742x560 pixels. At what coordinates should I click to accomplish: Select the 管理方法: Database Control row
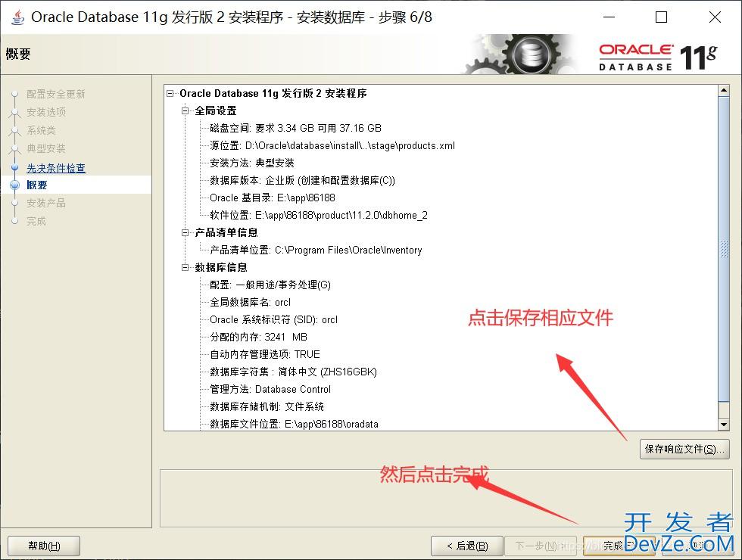tap(270, 390)
